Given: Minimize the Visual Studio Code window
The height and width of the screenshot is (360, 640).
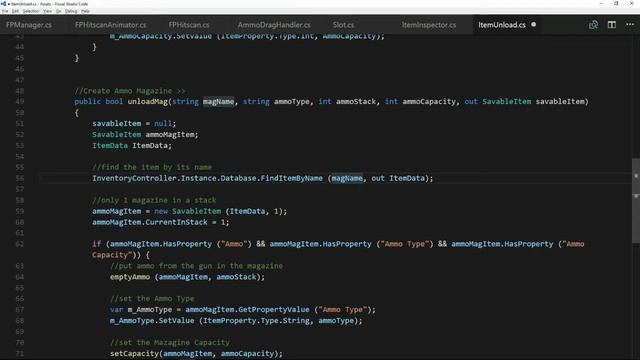Looking at the screenshot, I should tap(601, 4).
